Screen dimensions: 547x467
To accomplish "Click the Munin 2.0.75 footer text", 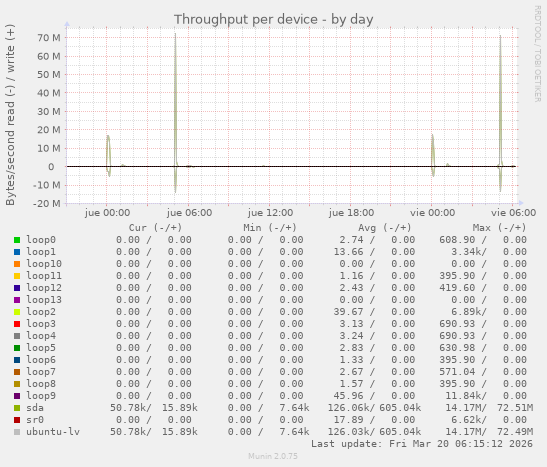I will [273, 456].
